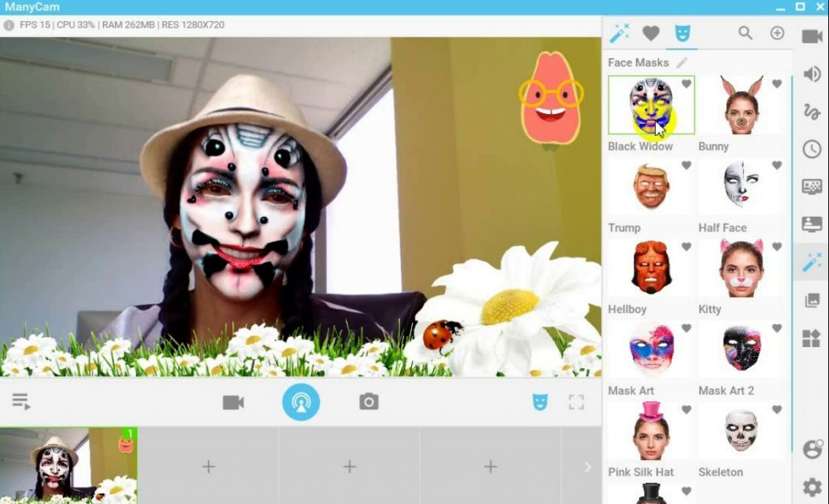
Task: Click the broadcast stream button
Action: click(300, 402)
